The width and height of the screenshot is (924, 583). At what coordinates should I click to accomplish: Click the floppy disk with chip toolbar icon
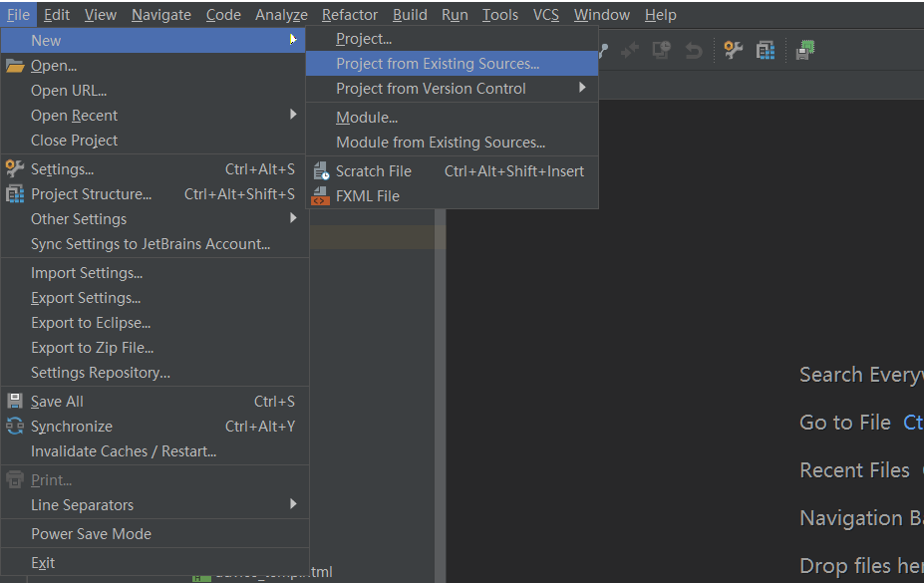pyautogui.click(x=805, y=50)
